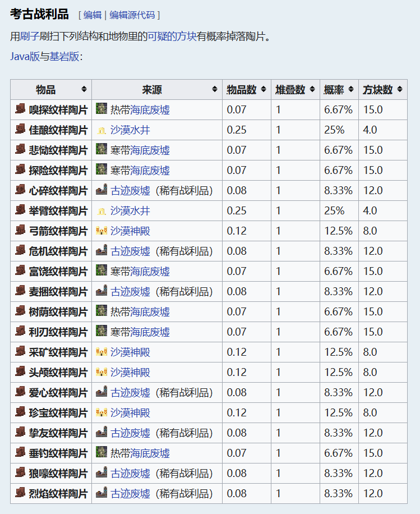Click 0.08 item count in 挚友纹样陶片 row
The width and height of the screenshot is (420, 514).
[x=237, y=433]
